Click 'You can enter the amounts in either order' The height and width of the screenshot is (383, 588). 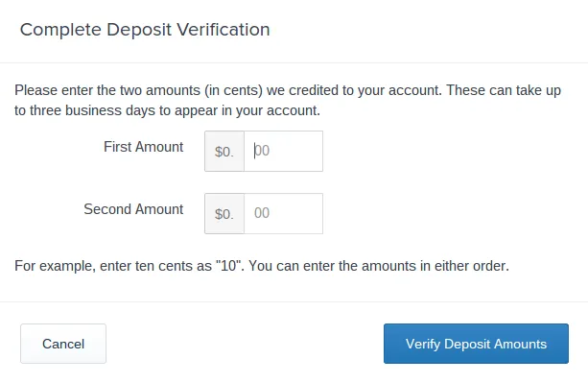click(379, 266)
